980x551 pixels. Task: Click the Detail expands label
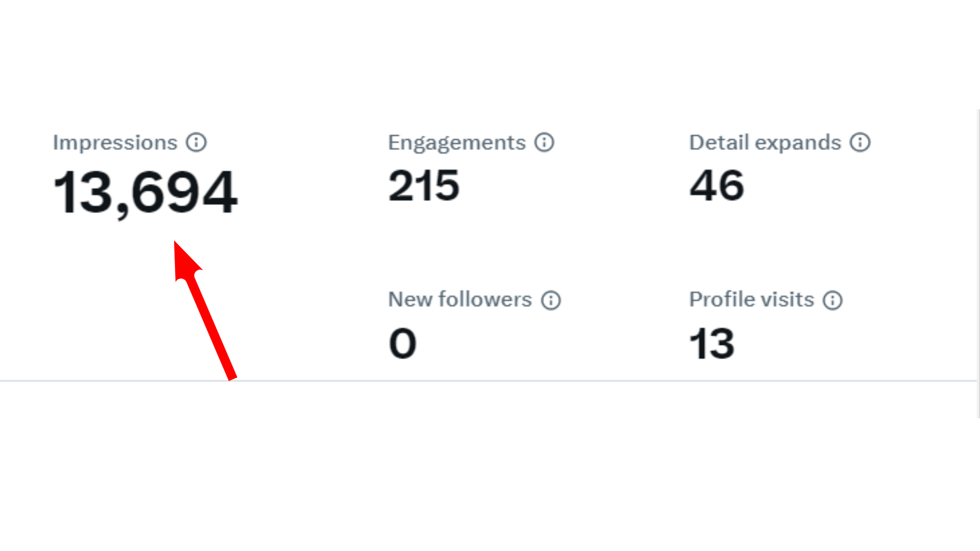[765, 142]
